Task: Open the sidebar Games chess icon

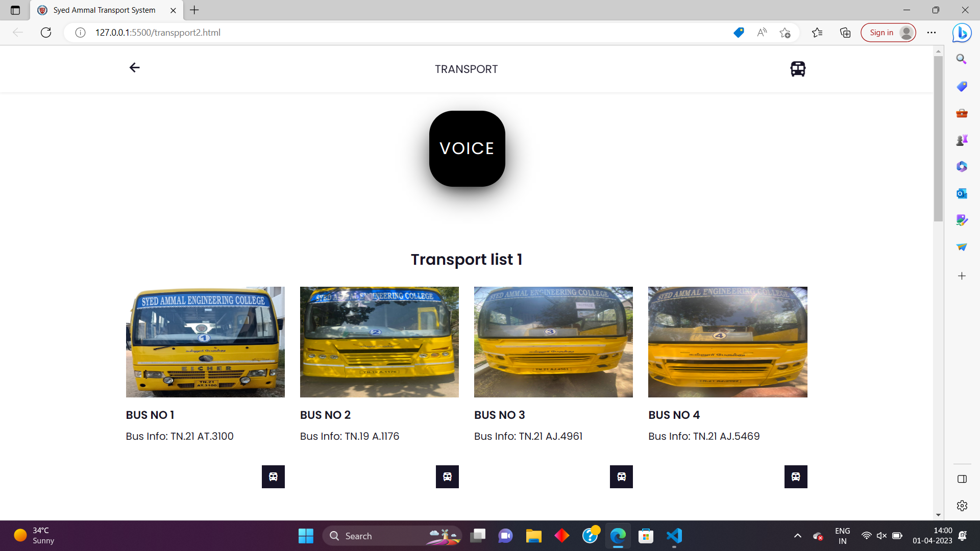Action: point(962,140)
